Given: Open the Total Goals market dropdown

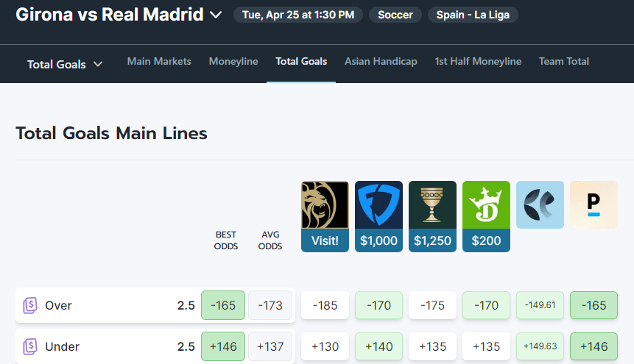Looking at the screenshot, I should point(65,65).
